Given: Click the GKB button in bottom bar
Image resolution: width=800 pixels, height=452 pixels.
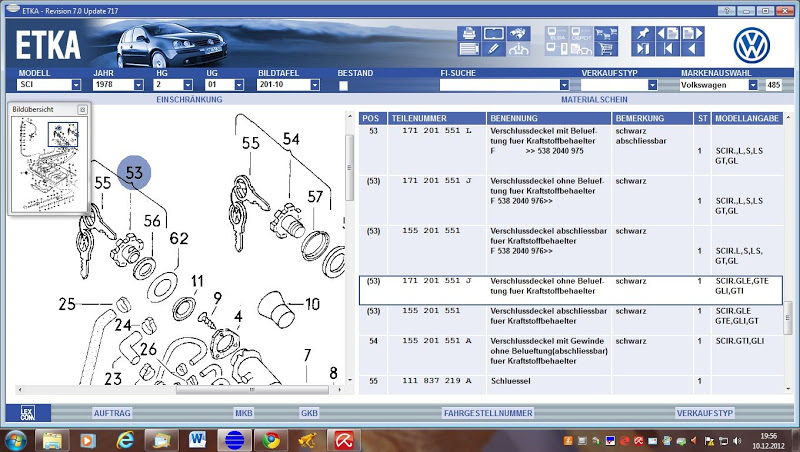Looking at the screenshot, I should pos(309,412).
